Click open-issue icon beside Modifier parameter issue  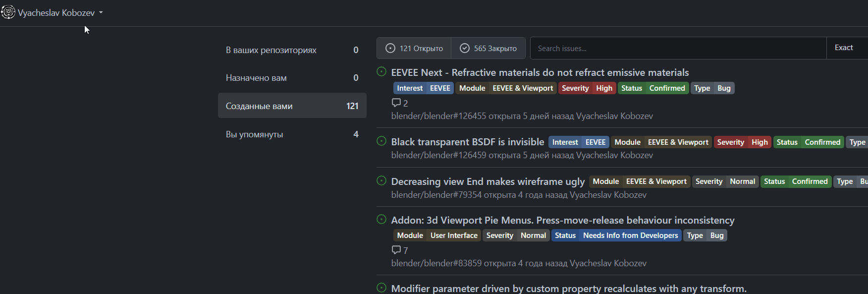(x=381, y=288)
